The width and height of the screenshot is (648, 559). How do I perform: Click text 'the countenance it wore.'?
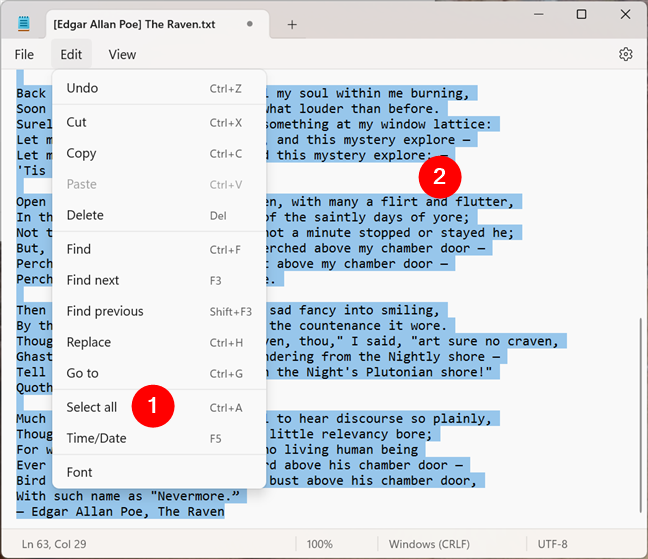358,326
